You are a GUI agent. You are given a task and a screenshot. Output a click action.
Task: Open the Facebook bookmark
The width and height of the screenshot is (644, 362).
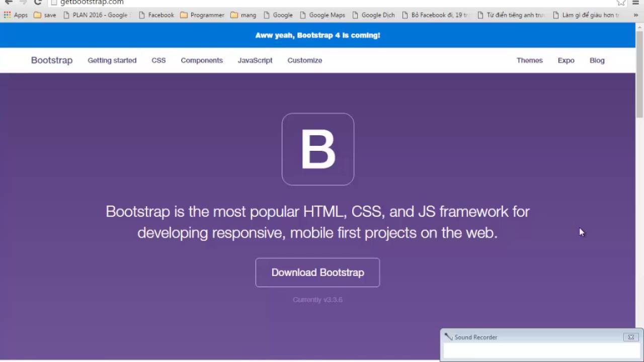click(x=156, y=15)
